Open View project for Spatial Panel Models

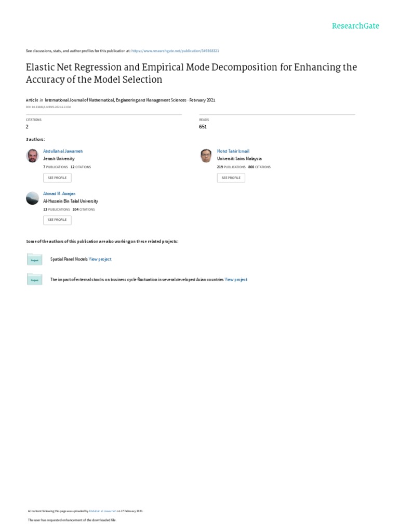100,259
